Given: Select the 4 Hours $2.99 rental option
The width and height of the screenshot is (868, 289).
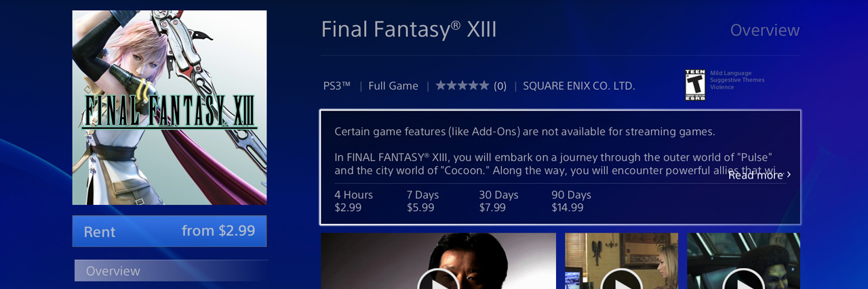Looking at the screenshot, I should [x=353, y=201].
